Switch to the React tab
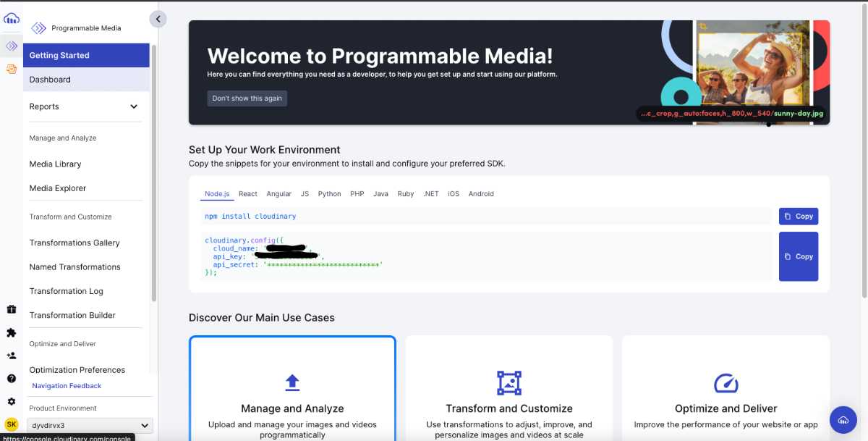The width and height of the screenshot is (868, 441). click(x=248, y=194)
